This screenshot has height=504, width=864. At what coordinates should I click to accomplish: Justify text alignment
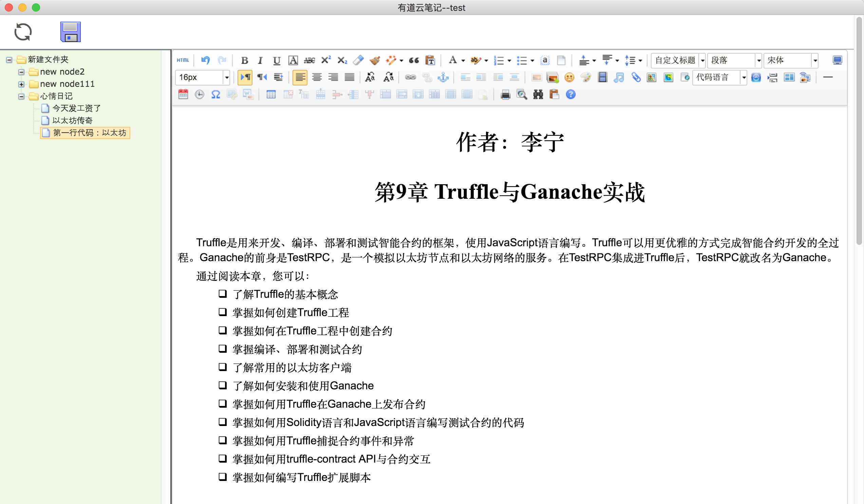click(x=350, y=77)
